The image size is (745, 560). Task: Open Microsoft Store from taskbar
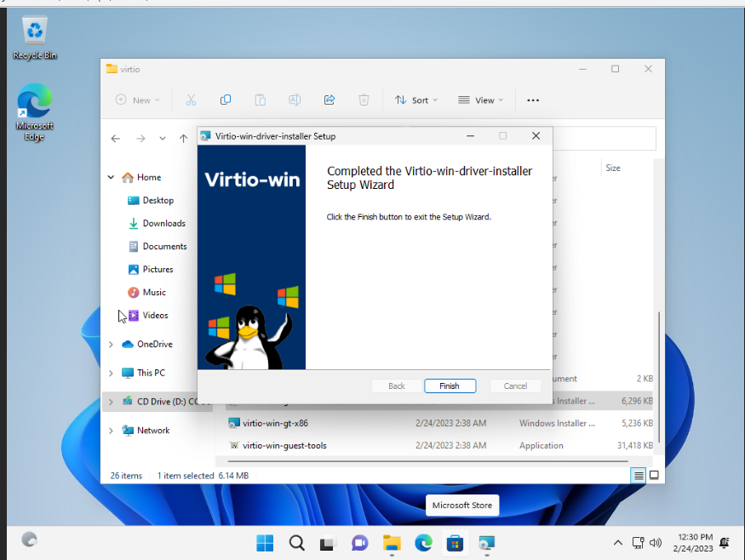(x=455, y=543)
